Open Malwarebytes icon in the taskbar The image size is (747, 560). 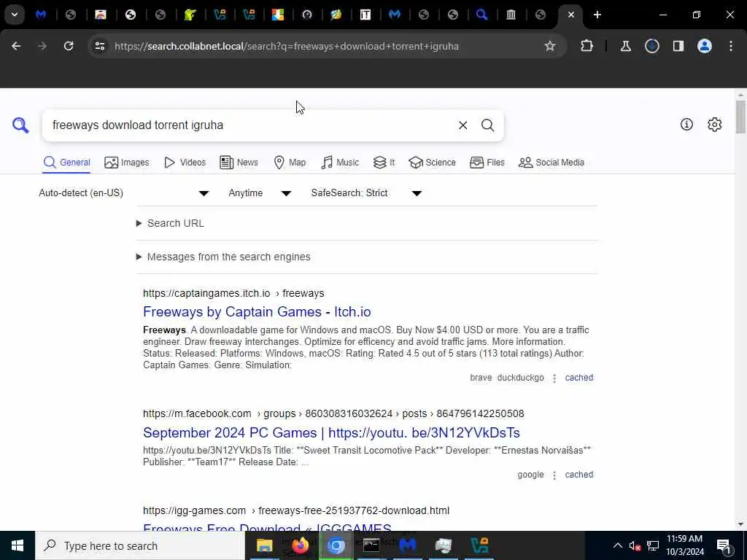(x=408, y=545)
